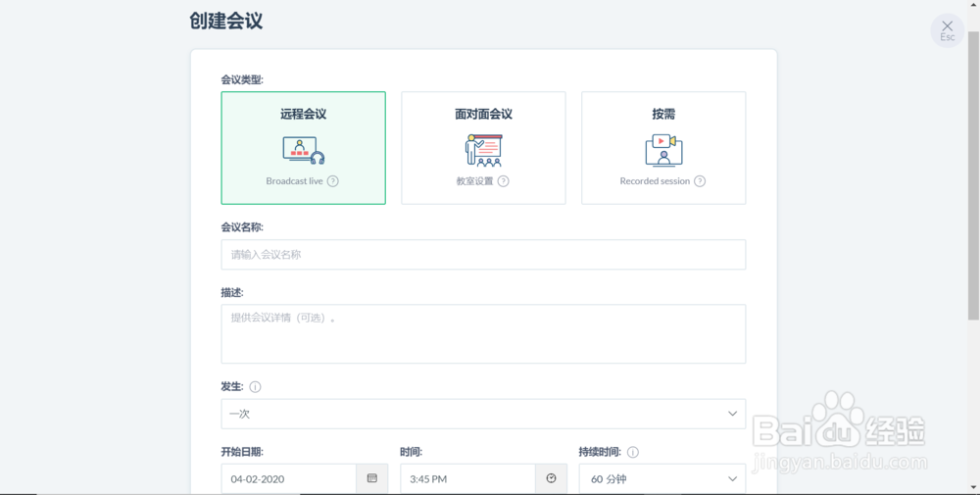Click the 持续时间: label
980x495 pixels.
click(x=600, y=452)
